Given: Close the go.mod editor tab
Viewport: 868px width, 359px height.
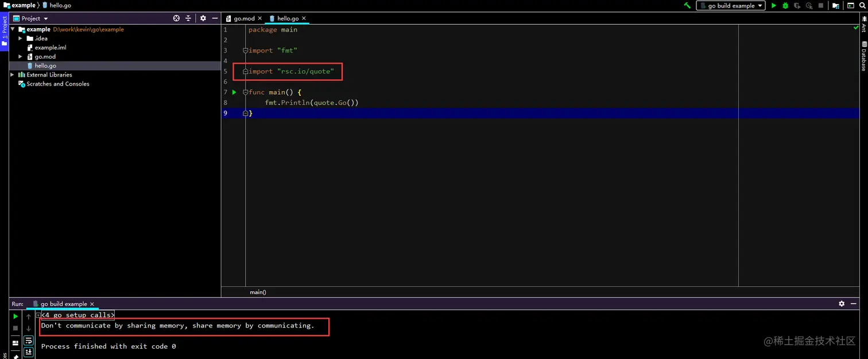Looking at the screenshot, I should click(260, 18).
